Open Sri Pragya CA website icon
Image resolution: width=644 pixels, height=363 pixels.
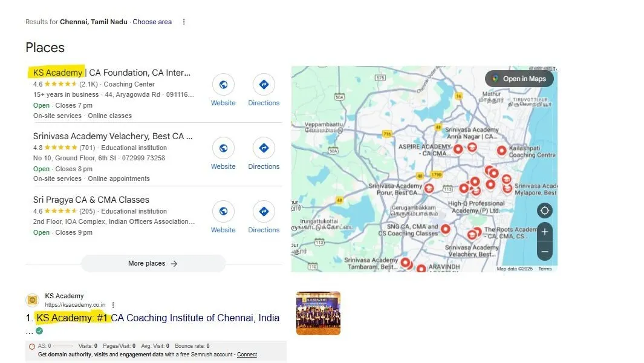click(x=223, y=211)
